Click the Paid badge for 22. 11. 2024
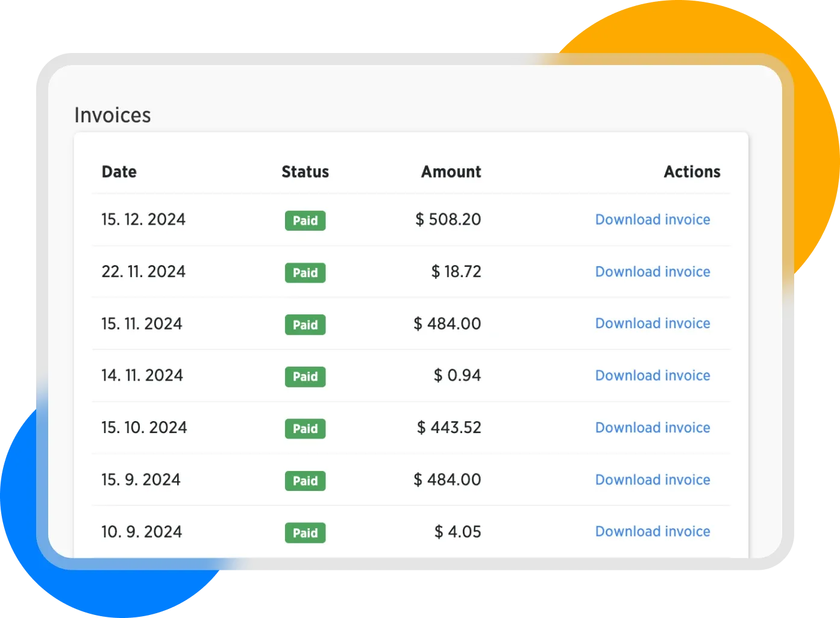Screen dimensions: 840x618 pos(305,273)
